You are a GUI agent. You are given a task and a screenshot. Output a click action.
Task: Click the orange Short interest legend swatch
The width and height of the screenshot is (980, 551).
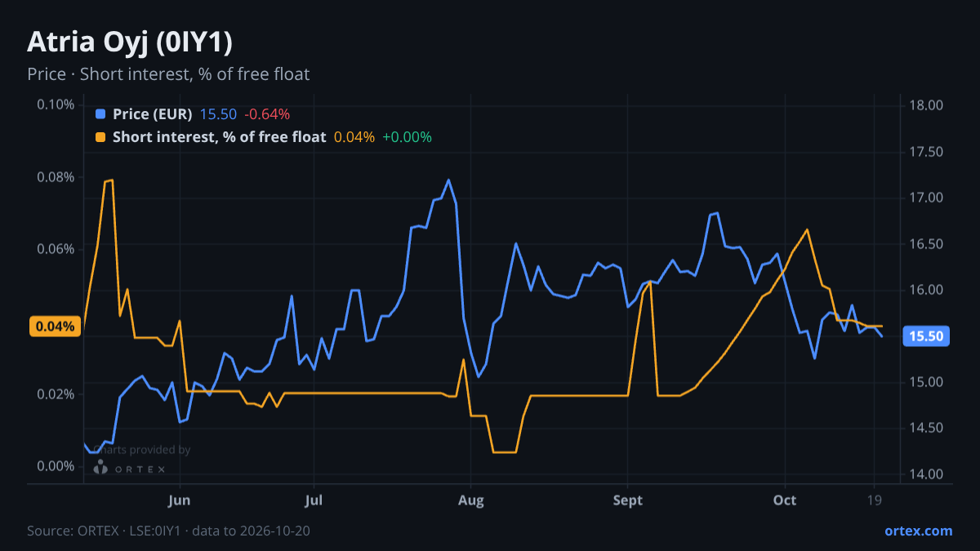coord(100,137)
